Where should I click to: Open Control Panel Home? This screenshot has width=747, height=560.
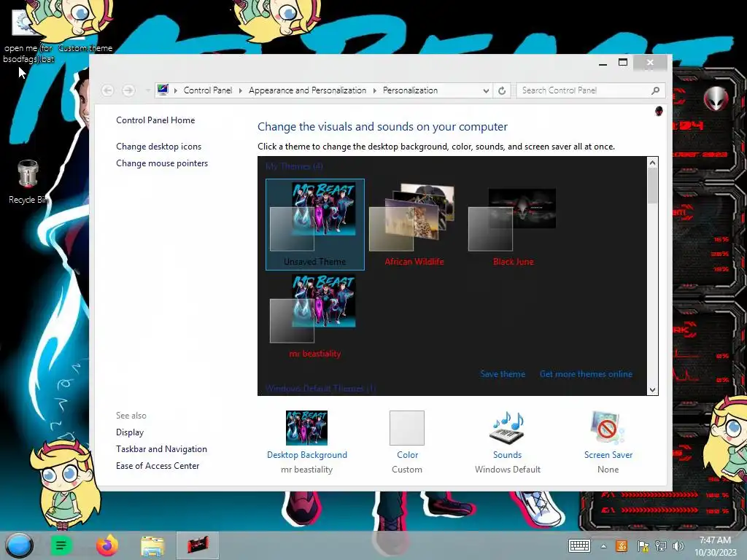pos(155,120)
